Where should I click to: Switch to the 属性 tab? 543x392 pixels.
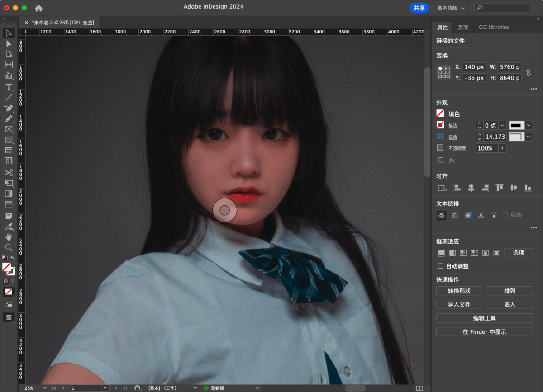point(442,27)
